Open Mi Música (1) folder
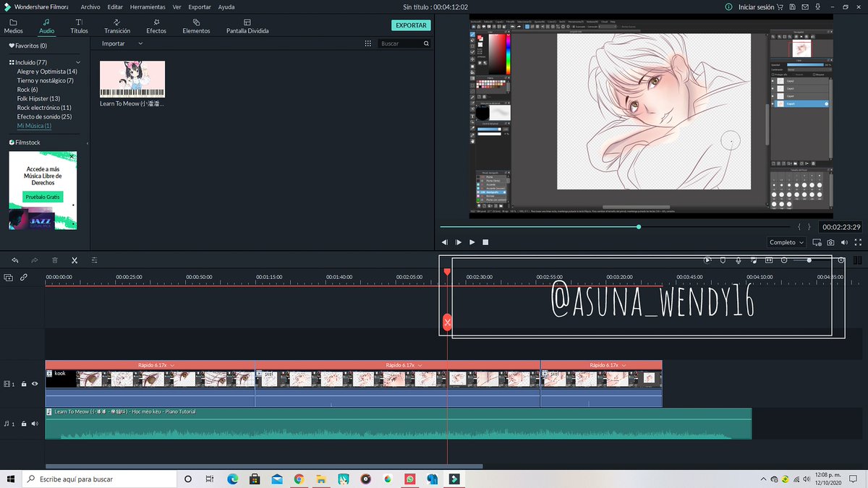 (34, 126)
